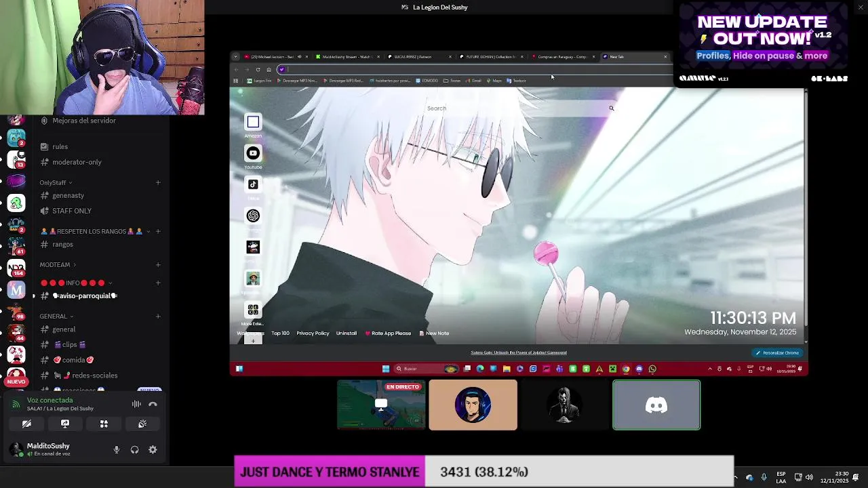Disconnect from the voice channel

tap(153, 404)
